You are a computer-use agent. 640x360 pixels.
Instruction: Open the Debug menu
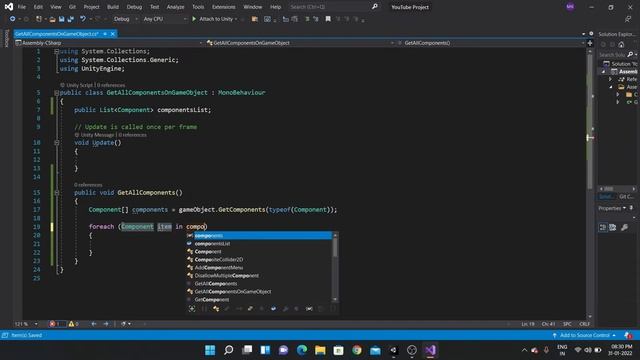[134, 7]
